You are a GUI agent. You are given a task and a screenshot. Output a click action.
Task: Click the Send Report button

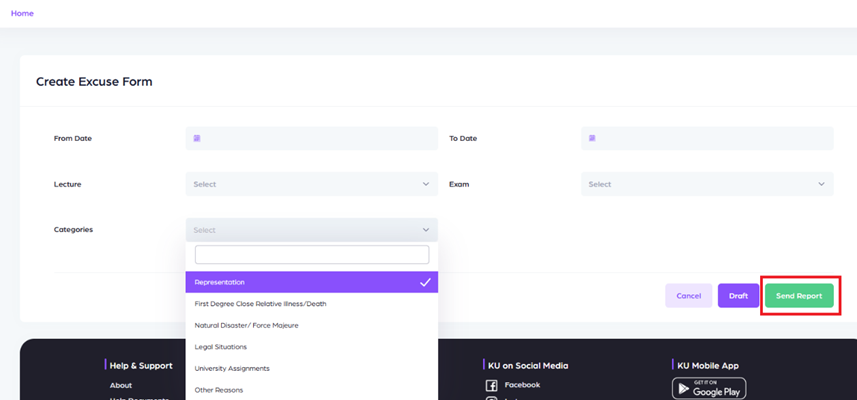(798, 296)
